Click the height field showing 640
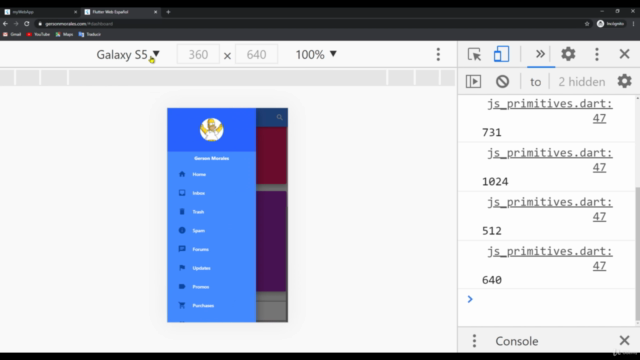This screenshot has width=640, height=360. pyautogui.click(x=256, y=54)
